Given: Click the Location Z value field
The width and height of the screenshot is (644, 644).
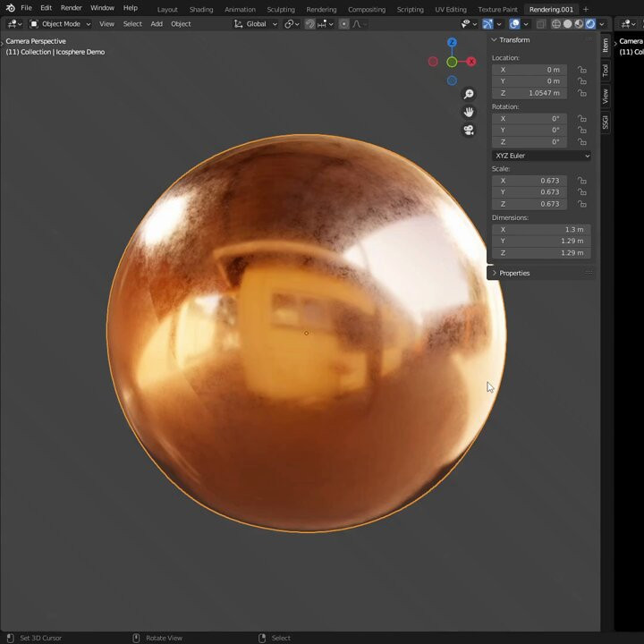Looking at the screenshot, I should click(529, 93).
